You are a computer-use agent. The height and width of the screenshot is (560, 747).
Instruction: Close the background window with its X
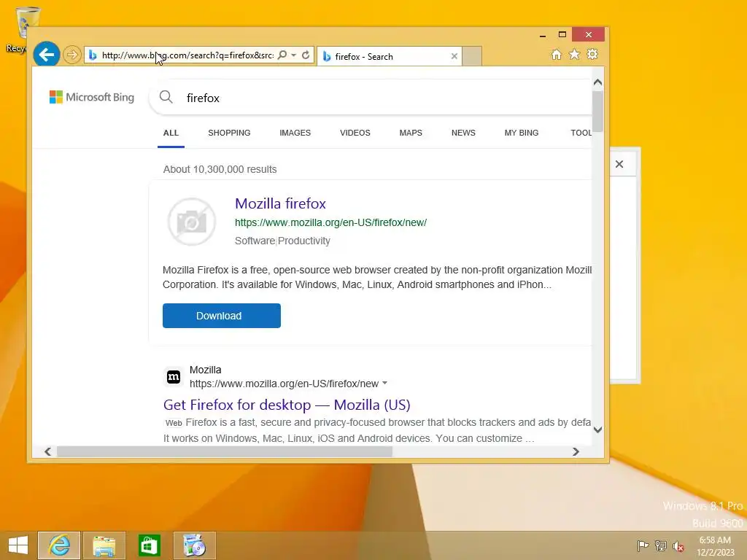tap(619, 164)
